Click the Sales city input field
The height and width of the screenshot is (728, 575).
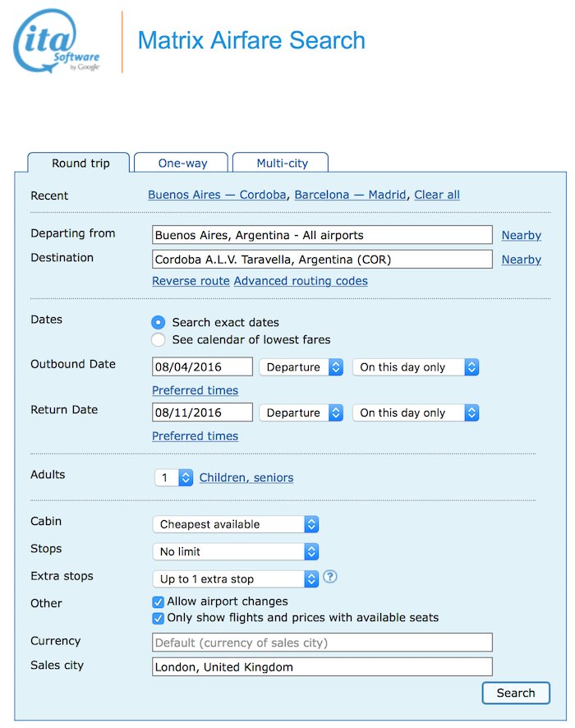tap(322, 666)
